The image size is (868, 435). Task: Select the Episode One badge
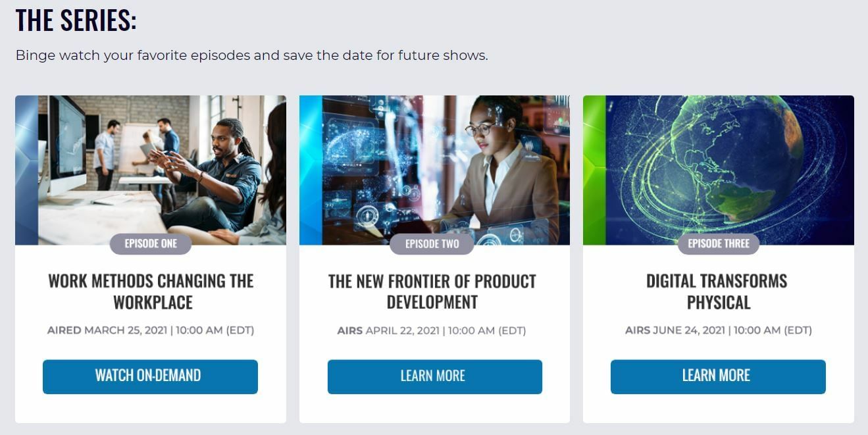point(151,243)
